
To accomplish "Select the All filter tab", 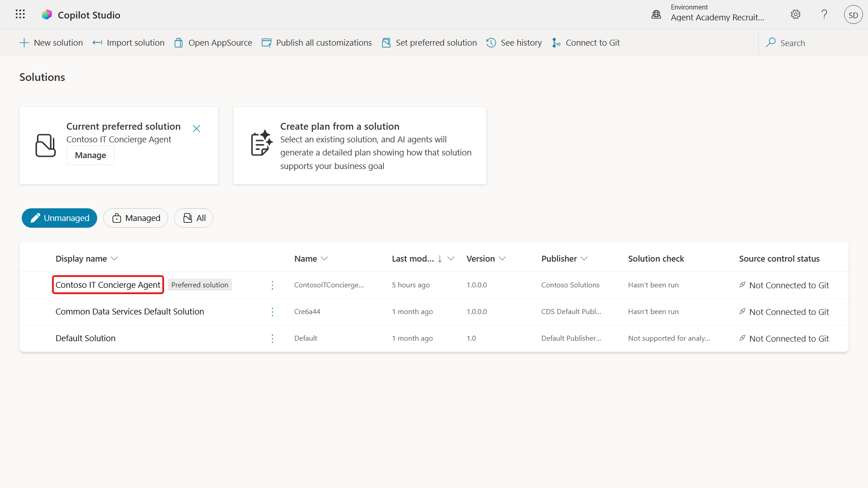I will click(x=193, y=218).
